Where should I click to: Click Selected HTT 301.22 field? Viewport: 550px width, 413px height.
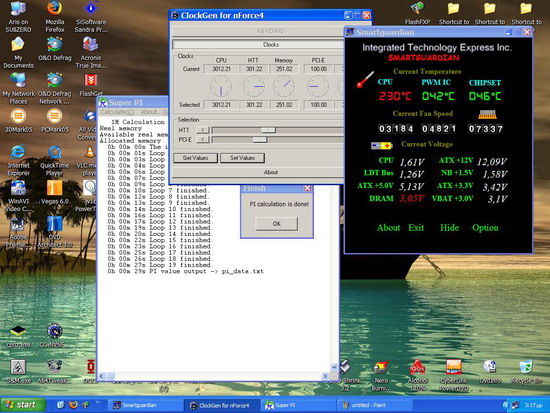click(x=254, y=105)
